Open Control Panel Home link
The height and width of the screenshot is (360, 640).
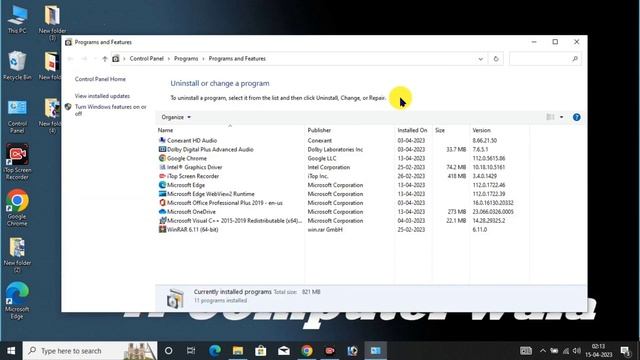(100, 79)
